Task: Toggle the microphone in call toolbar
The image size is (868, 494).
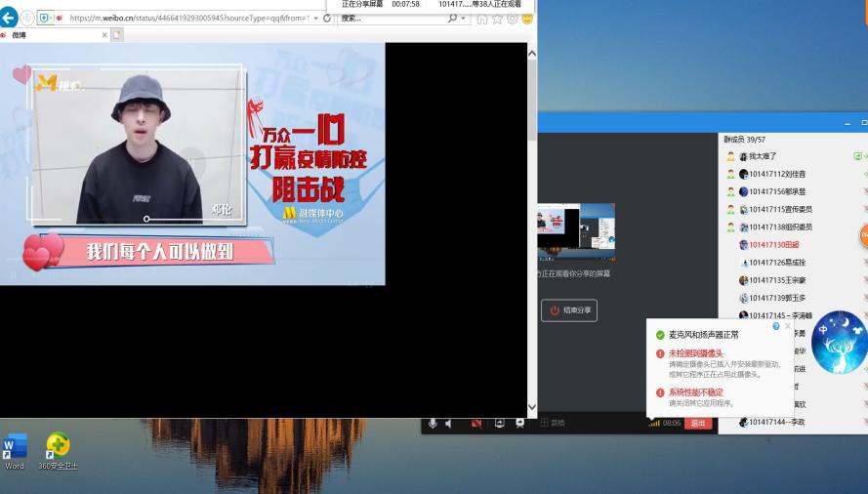Action: pyautogui.click(x=433, y=424)
